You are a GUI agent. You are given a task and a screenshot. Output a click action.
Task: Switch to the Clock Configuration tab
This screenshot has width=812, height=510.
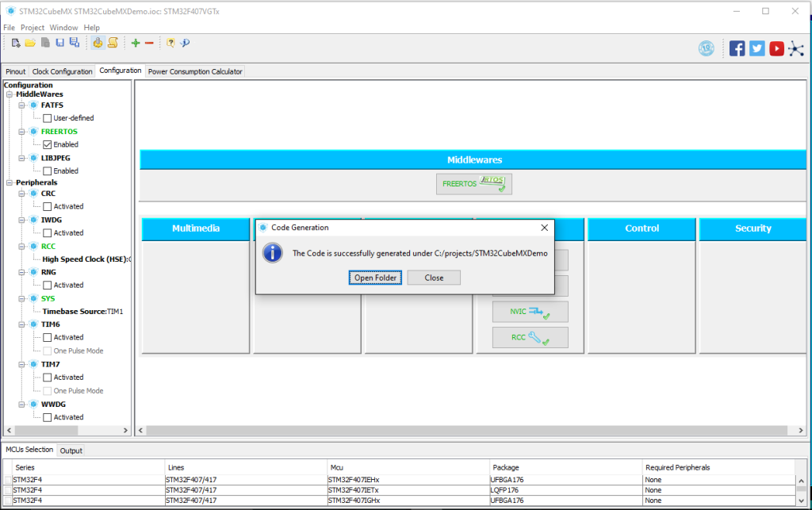point(62,71)
